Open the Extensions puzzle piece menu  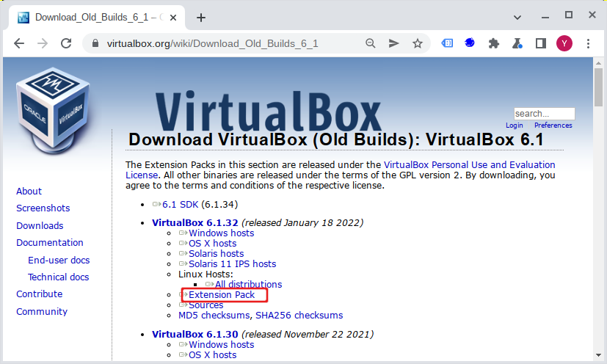(493, 43)
